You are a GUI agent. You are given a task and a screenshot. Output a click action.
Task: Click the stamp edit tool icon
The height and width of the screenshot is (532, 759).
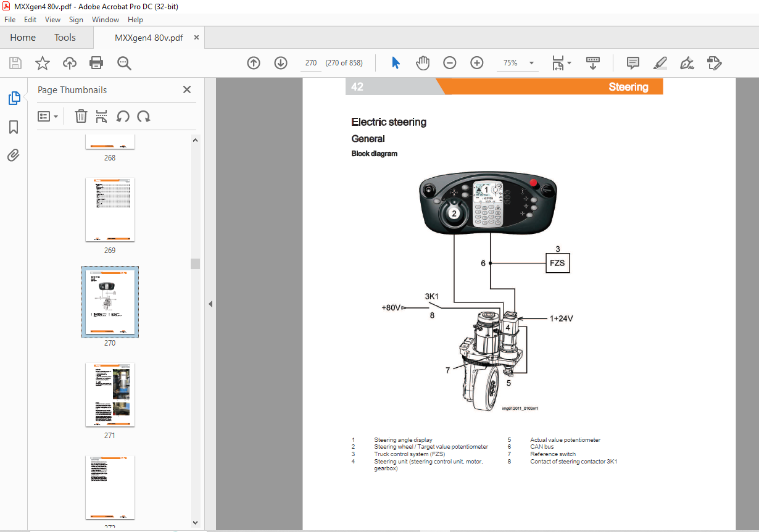coord(715,63)
